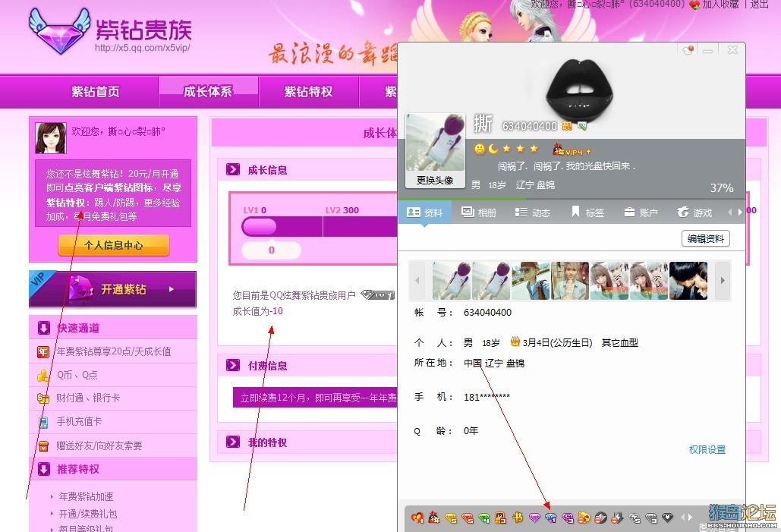
Task: Show next photos in the album strip
Action: 723,281
